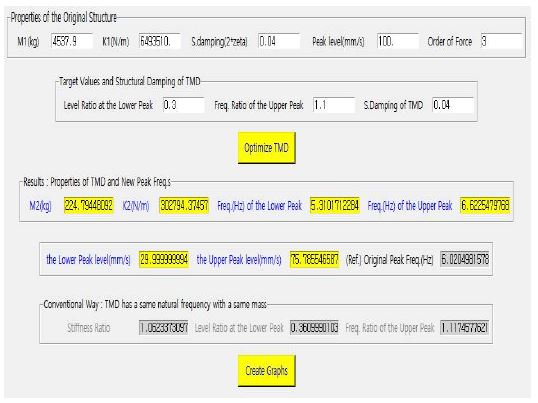Click the Optimize TMD button
The image size is (538, 403).
[x=267, y=147]
